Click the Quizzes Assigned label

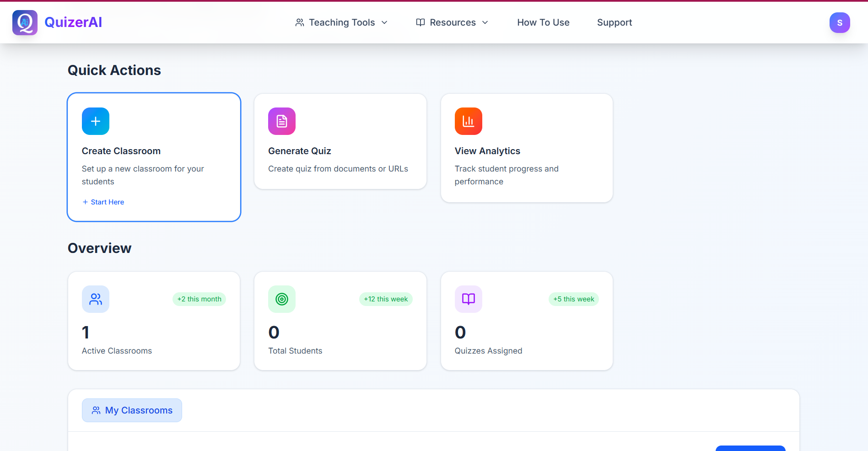pos(488,351)
